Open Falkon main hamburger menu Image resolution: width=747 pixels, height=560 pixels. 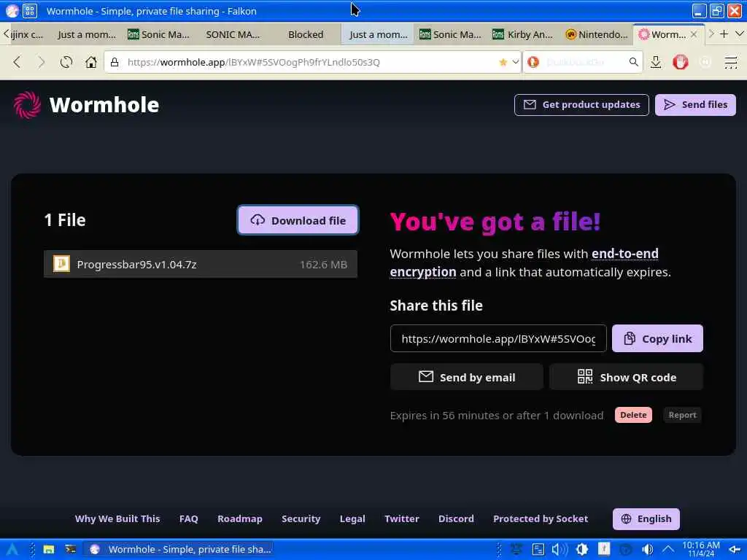(x=731, y=62)
